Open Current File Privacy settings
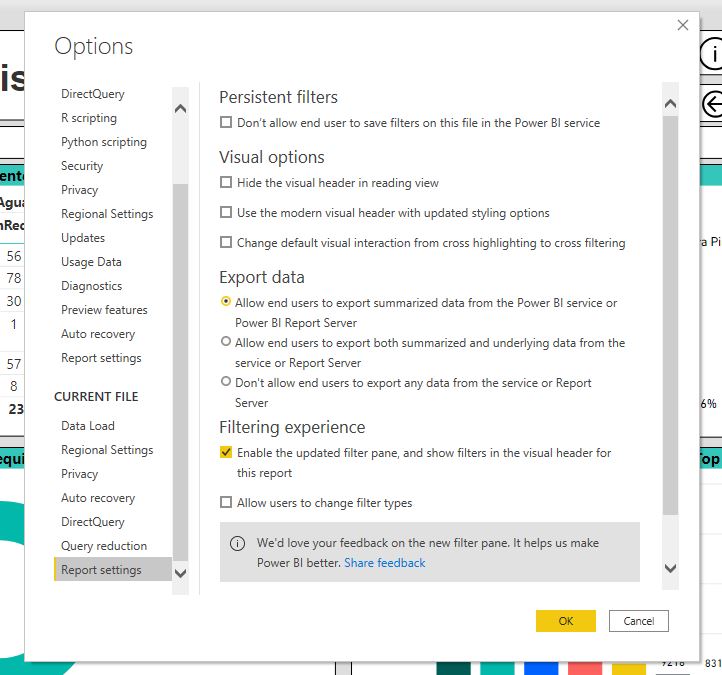Image resolution: width=722 pixels, height=675 pixels. click(x=79, y=473)
